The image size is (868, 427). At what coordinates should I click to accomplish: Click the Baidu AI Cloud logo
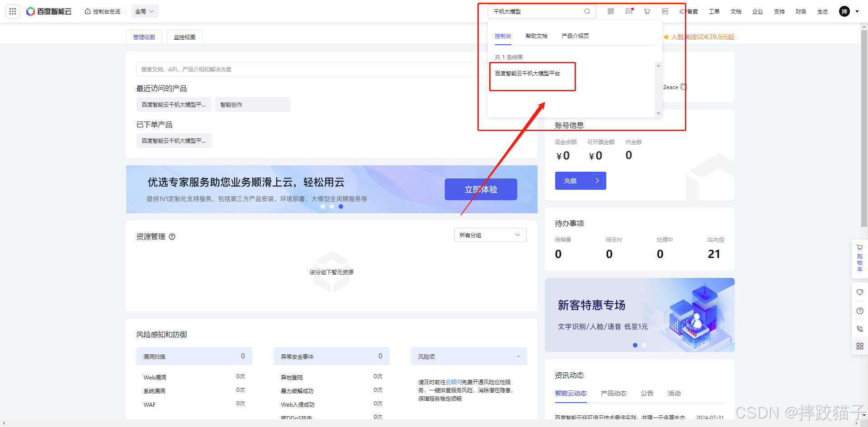[49, 11]
